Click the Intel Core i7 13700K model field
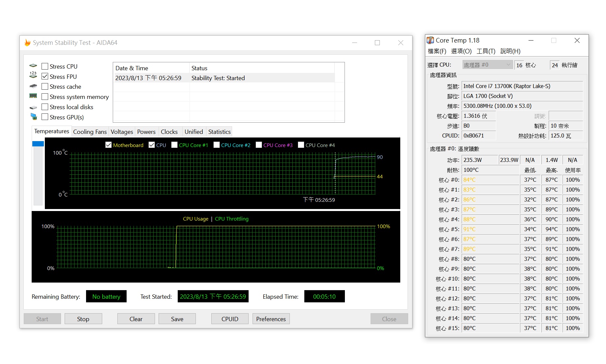 (522, 86)
